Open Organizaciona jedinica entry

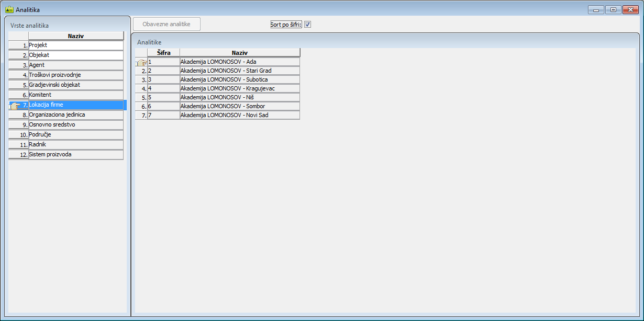75,114
